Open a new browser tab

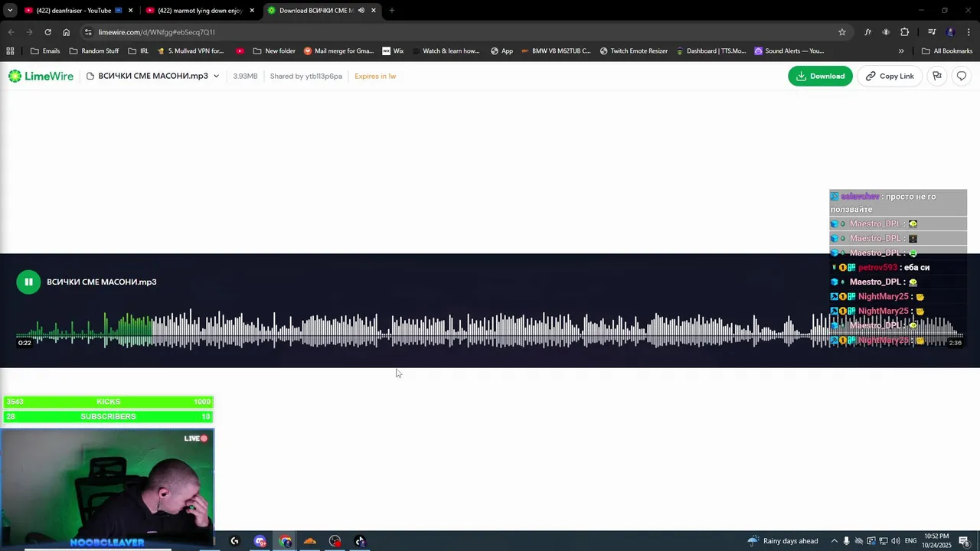(x=392, y=10)
